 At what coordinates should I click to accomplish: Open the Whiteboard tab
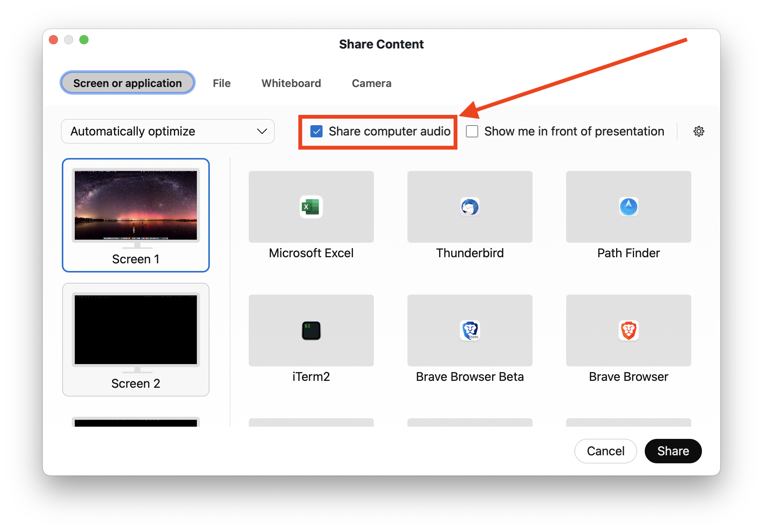pyautogui.click(x=291, y=83)
